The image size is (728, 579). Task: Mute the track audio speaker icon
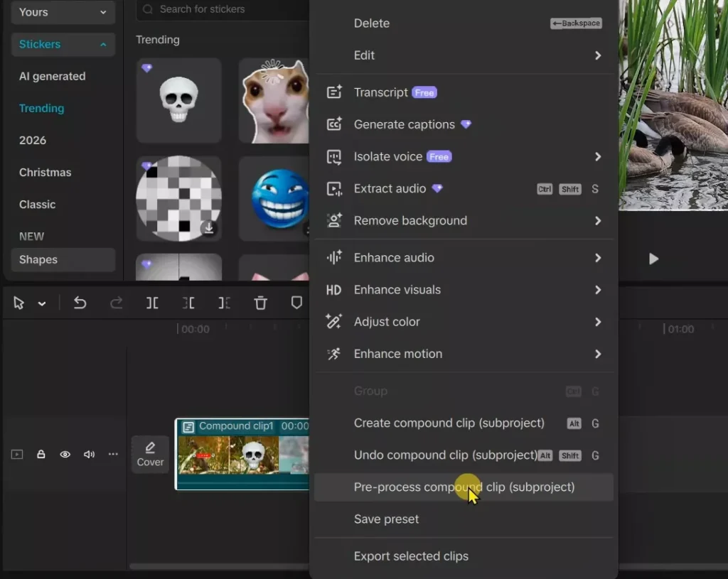89,455
